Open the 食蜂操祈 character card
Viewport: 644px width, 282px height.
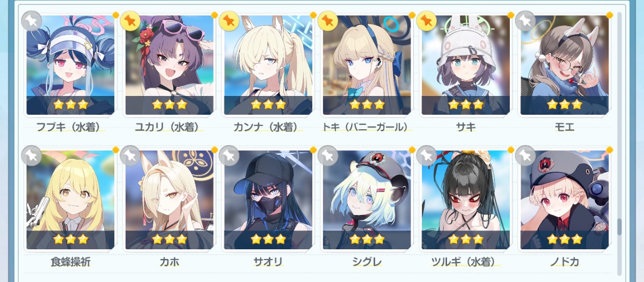tap(70, 199)
